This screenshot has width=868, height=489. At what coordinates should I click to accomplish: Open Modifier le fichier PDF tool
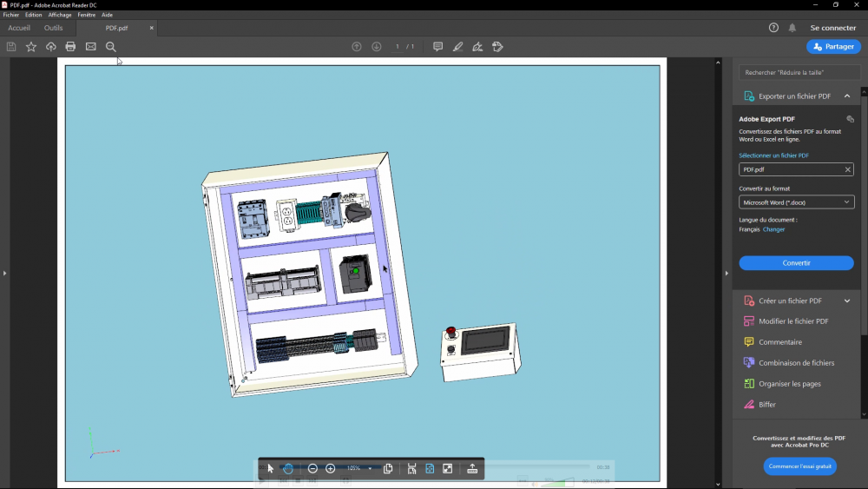click(x=794, y=321)
